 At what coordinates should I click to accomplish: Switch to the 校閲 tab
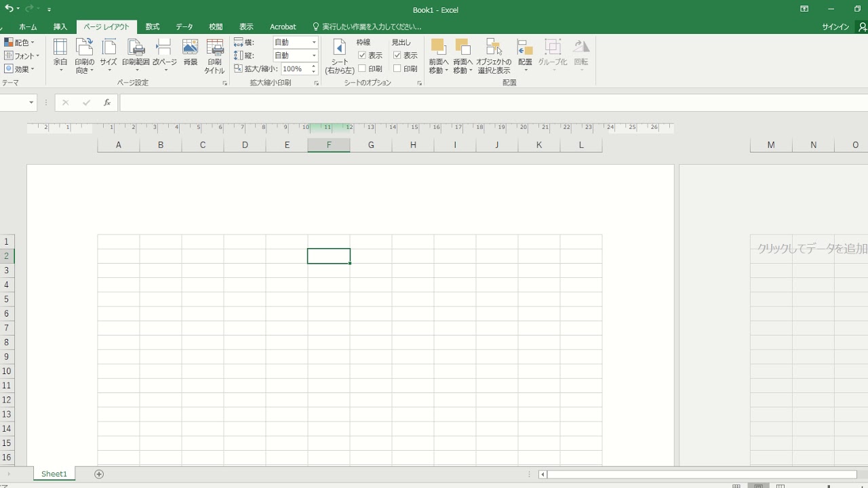tap(216, 26)
